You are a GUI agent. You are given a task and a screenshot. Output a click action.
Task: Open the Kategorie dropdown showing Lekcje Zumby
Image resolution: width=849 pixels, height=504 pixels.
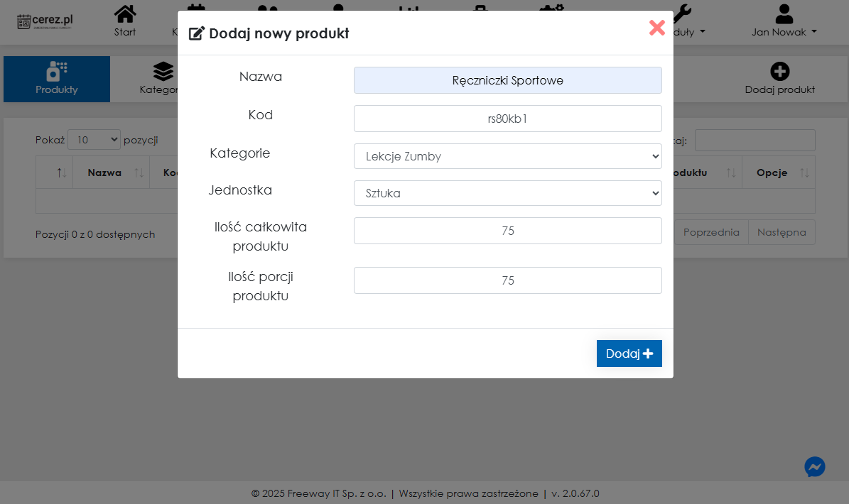[507, 156]
